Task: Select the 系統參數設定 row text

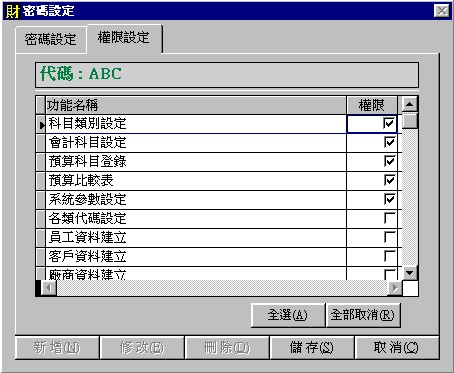Action: (x=87, y=200)
